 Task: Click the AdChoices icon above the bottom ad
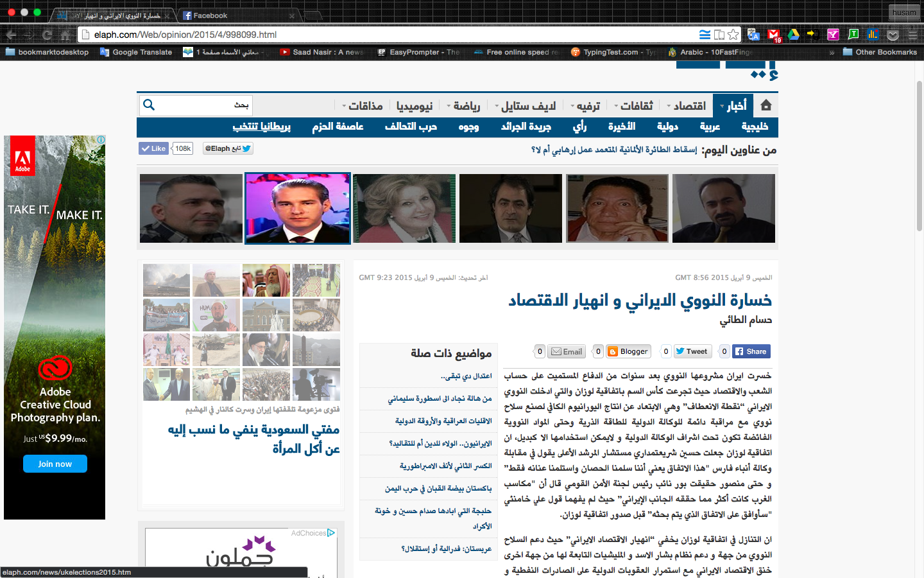tap(331, 532)
